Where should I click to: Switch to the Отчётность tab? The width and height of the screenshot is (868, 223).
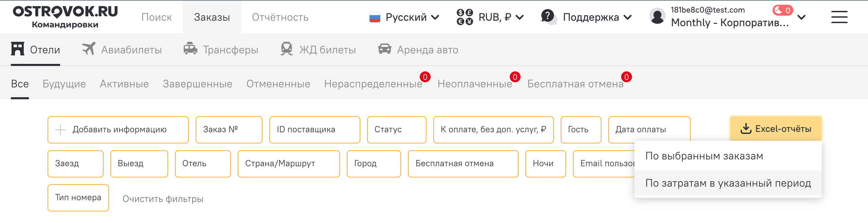tap(280, 17)
